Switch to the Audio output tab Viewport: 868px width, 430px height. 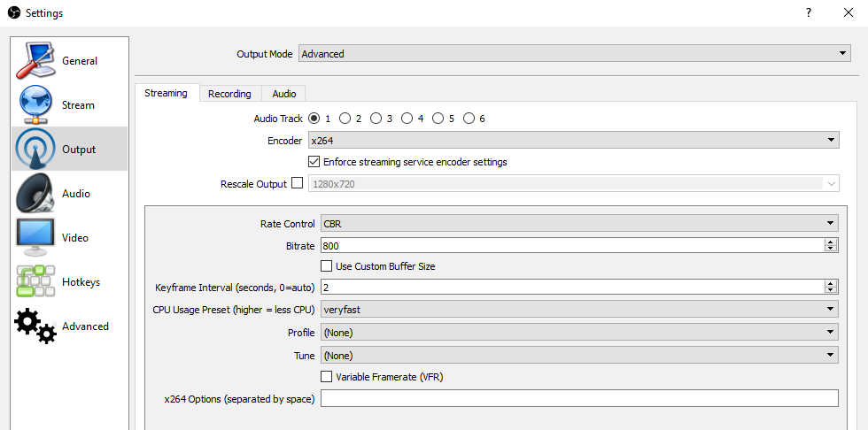coord(284,94)
